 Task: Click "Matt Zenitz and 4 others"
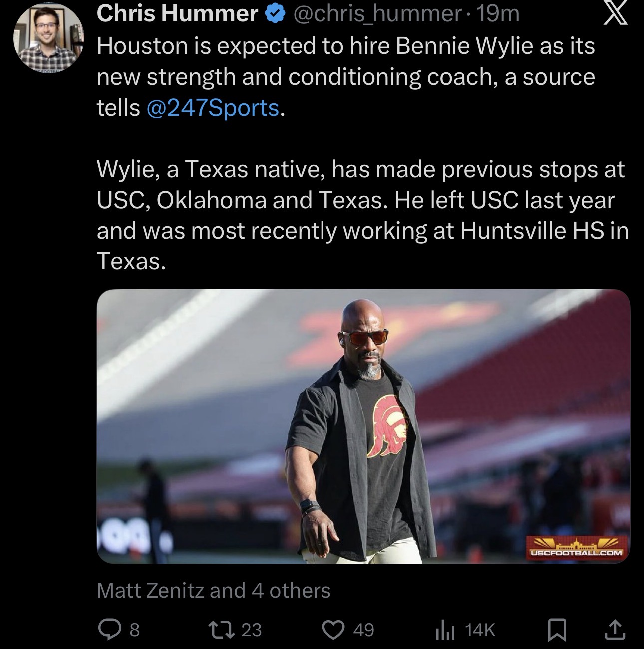click(213, 591)
